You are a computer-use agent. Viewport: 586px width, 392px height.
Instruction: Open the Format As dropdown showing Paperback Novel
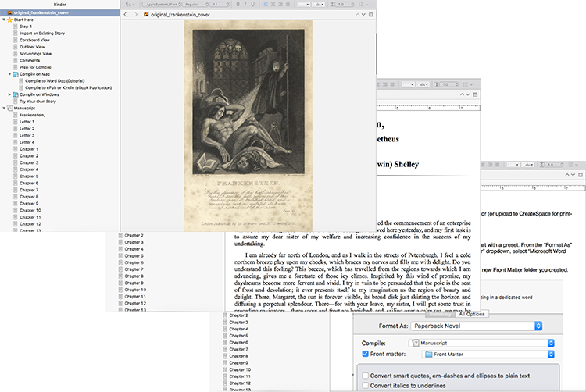coord(477,326)
